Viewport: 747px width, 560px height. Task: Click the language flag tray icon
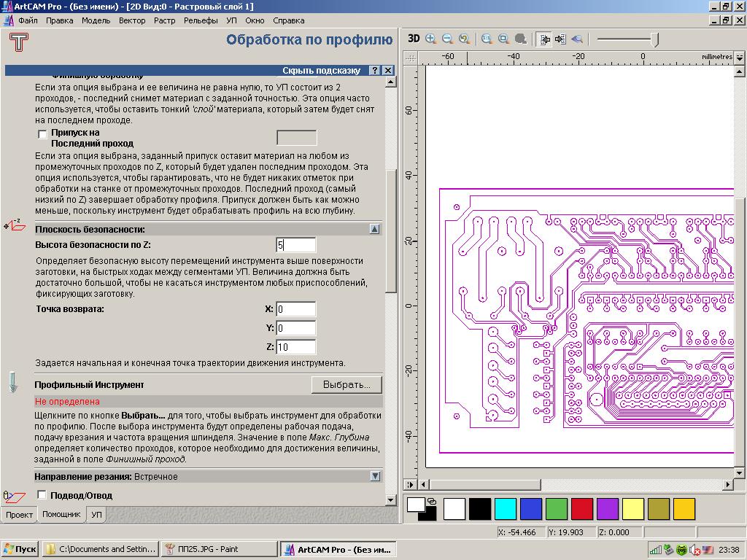tap(707, 550)
